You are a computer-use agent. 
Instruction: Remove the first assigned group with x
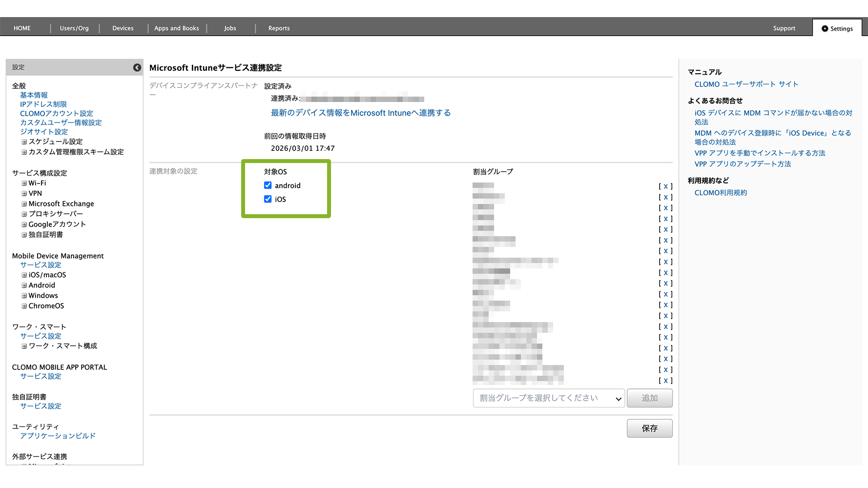coord(665,186)
